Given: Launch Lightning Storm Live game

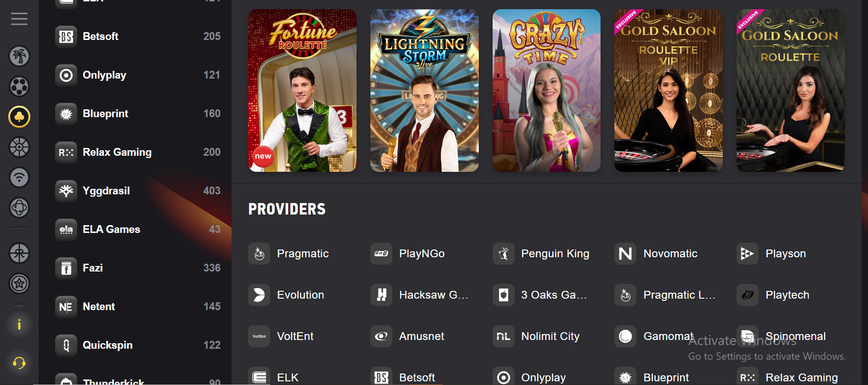Looking at the screenshot, I should (425, 91).
